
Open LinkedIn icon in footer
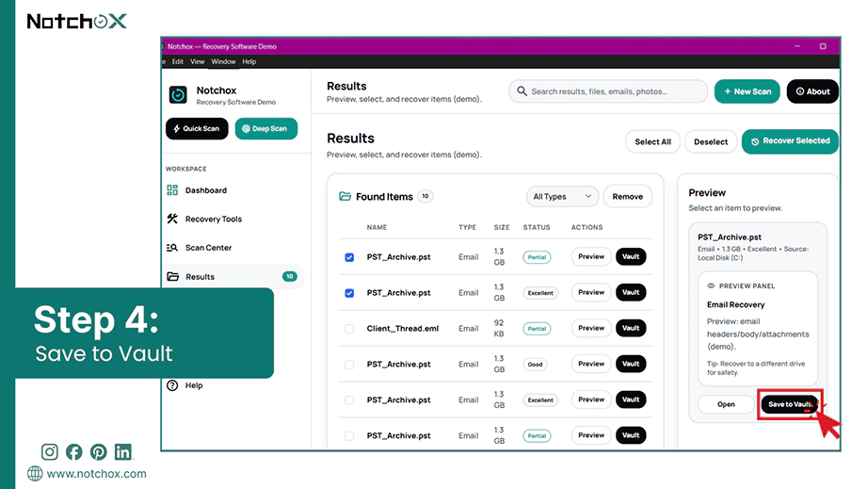(x=123, y=452)
